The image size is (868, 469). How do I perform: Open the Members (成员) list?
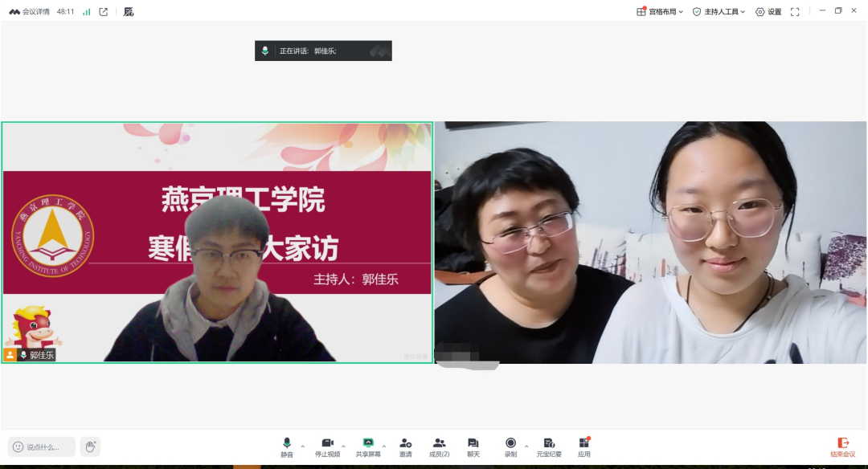pos(439,447)
